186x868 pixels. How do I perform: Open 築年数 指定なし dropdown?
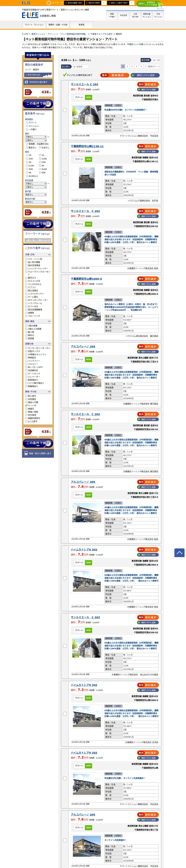pyautogui.click(x=36, y=194)
